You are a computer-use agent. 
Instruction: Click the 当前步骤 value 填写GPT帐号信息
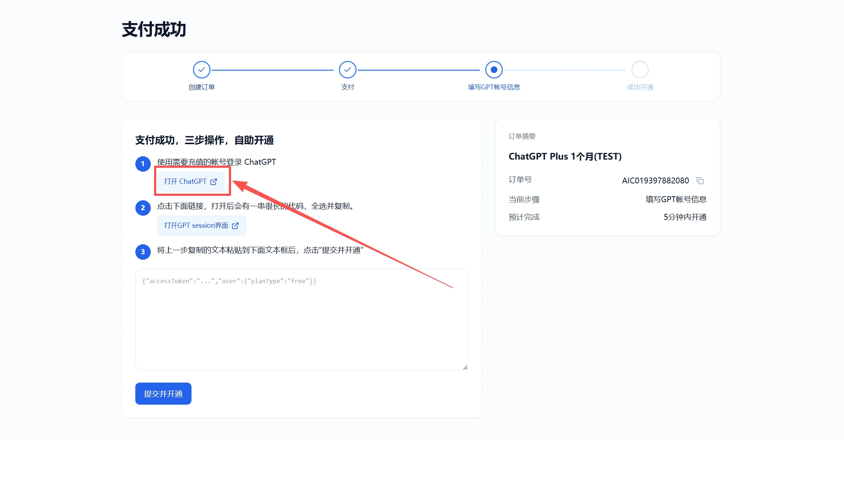tap(676, 200)
